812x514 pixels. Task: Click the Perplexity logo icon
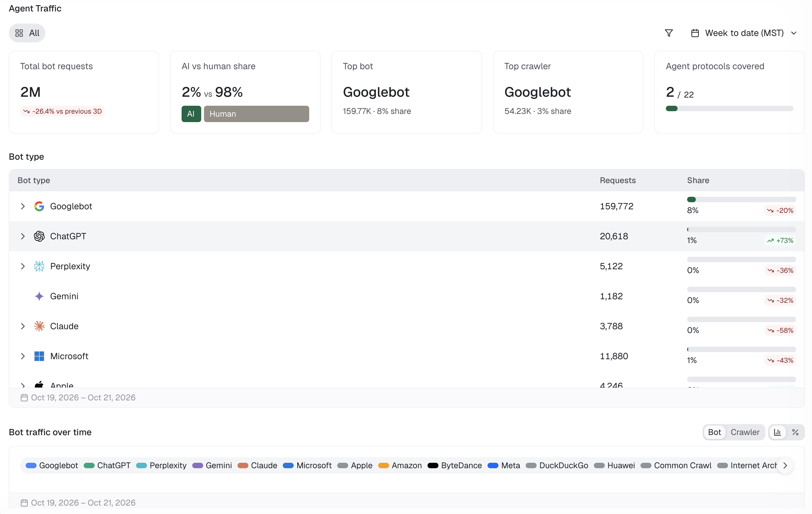(x=39, y=266)
